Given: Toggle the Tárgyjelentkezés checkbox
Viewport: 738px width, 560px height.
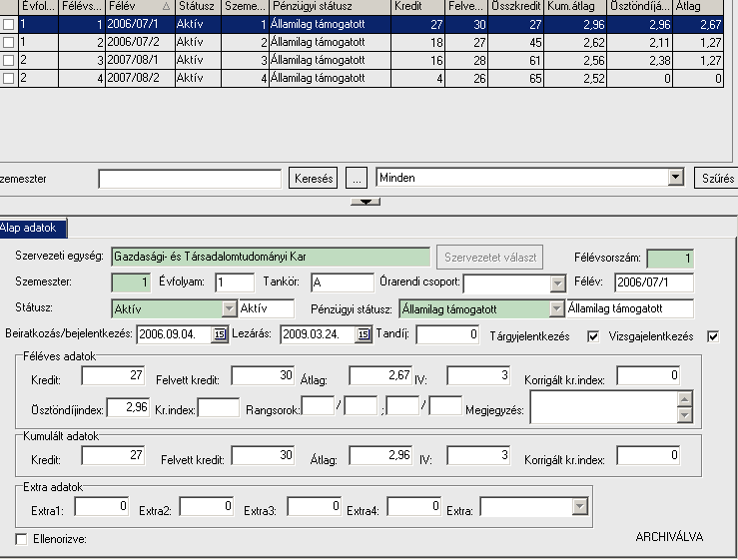Looking at the screenshot, I should 593,336.
